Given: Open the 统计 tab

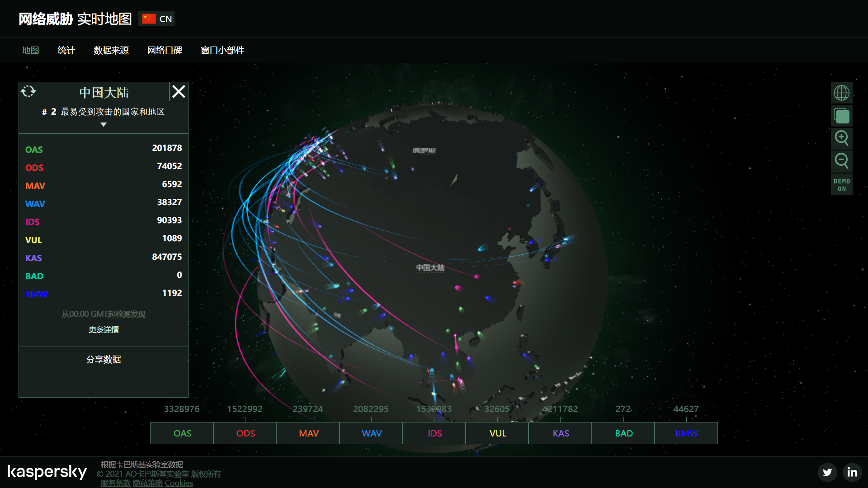Looking at the screenshot, I should 66,50.
